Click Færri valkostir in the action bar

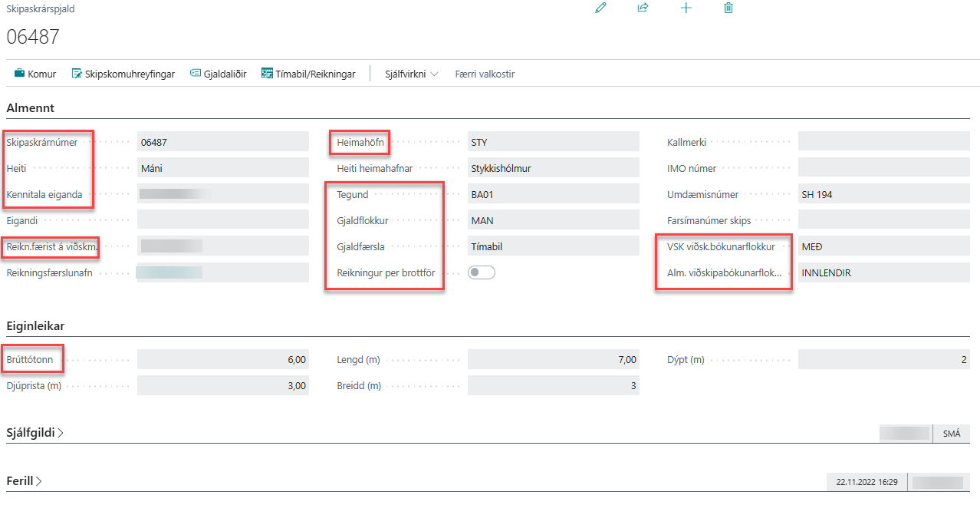485,74
